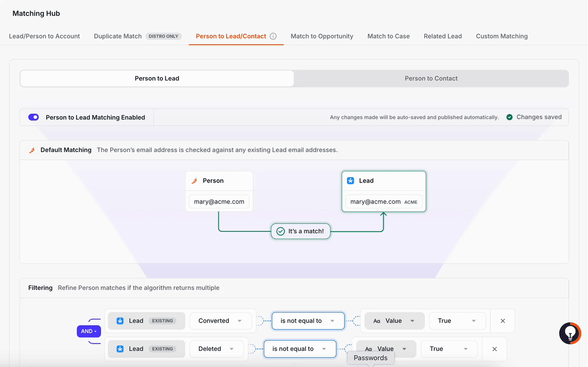Click the Person card's orange logo icon
This screenshot has width=588, height=367.
coord(194,181)
